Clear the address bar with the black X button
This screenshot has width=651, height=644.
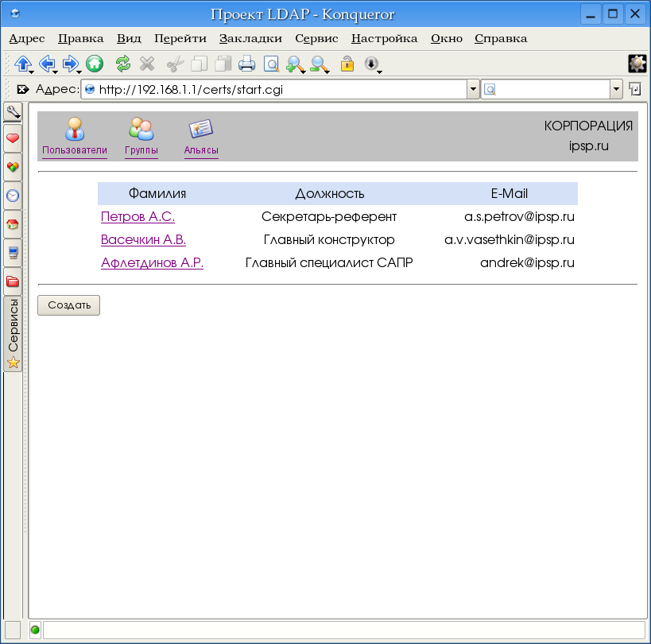point(23,89)
